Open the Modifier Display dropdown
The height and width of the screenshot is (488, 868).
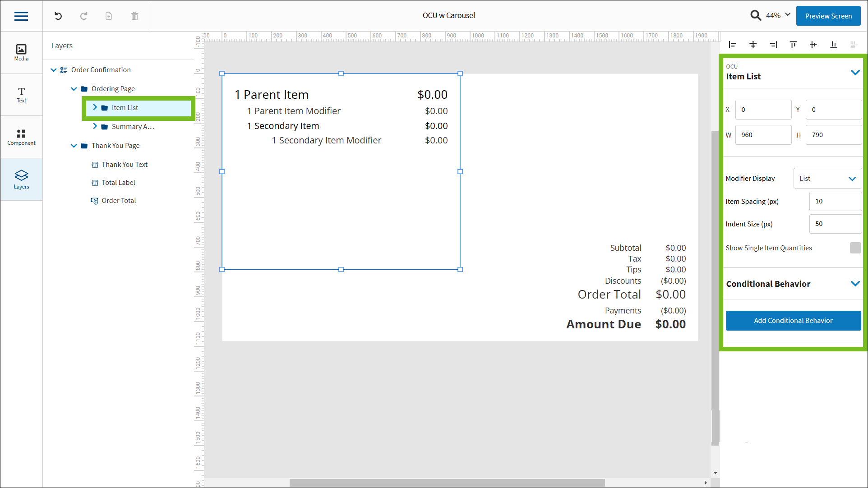point(827,179)
